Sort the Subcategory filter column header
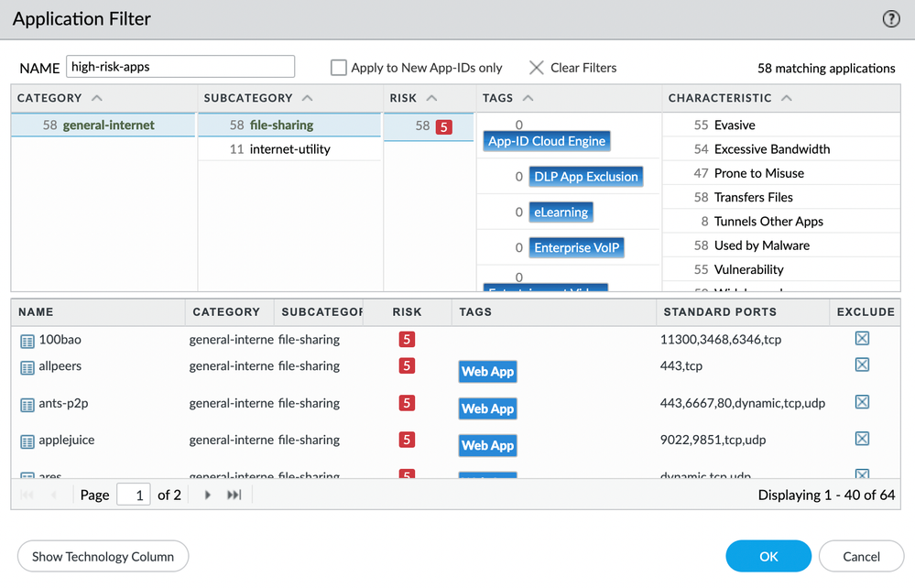Screen dimensions: 915x588 308,98
